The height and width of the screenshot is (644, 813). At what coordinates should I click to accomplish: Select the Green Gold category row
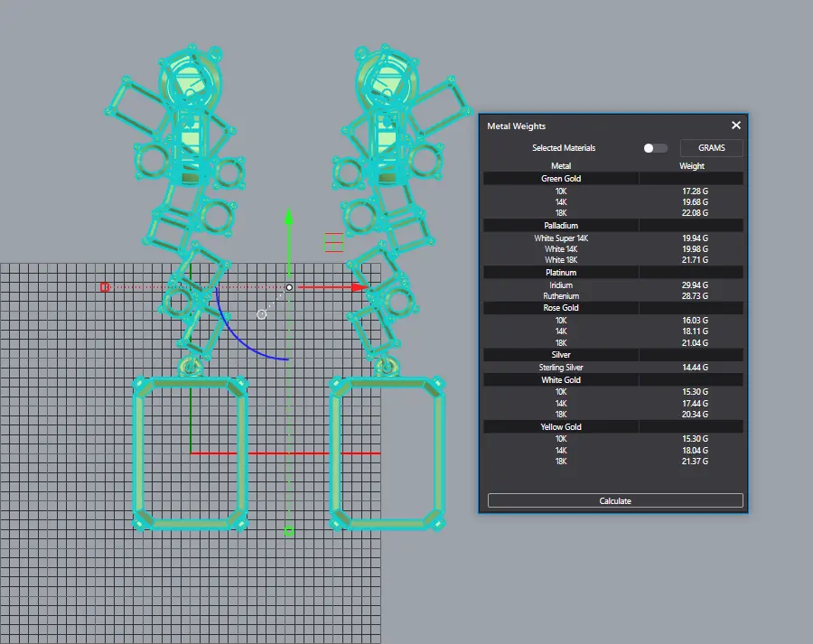[x=561, y=179]
